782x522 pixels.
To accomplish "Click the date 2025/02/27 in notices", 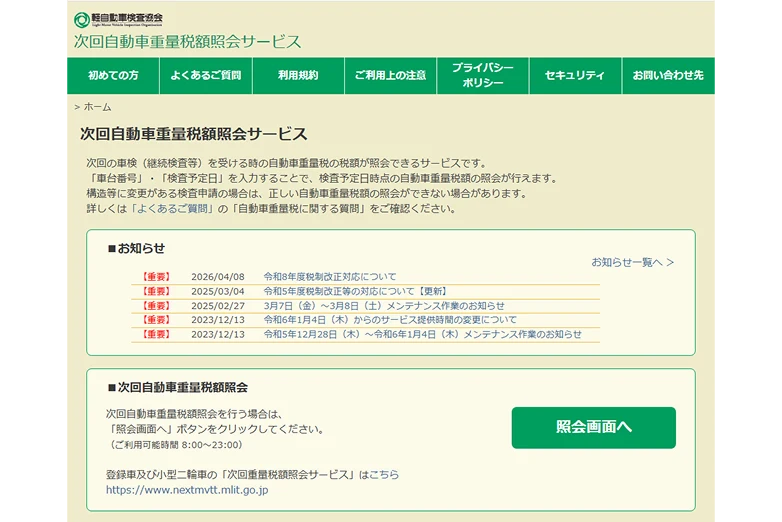I will [x=218, y=306].
